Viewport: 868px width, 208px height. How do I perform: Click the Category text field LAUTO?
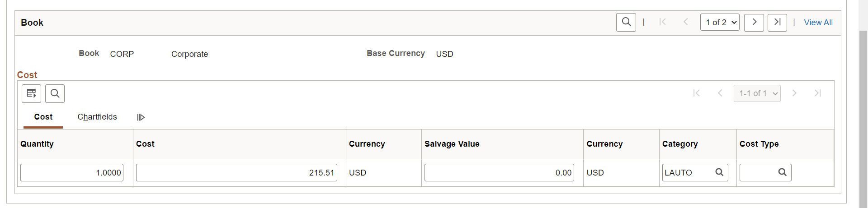687,173
